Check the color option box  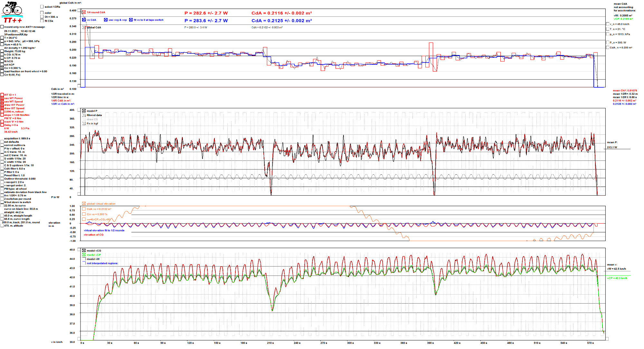coord(42,13)
